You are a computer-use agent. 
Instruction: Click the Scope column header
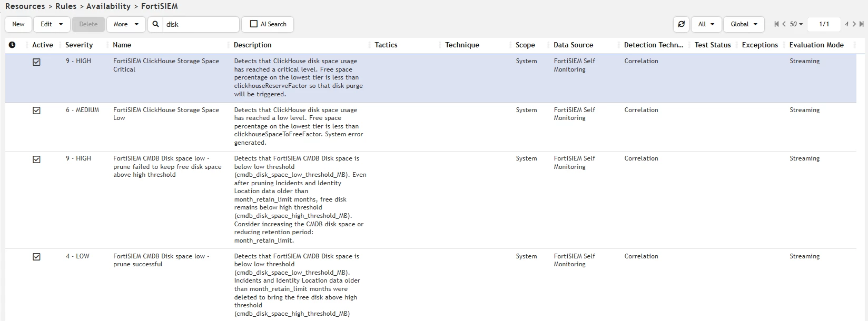[x=525, y=45]
